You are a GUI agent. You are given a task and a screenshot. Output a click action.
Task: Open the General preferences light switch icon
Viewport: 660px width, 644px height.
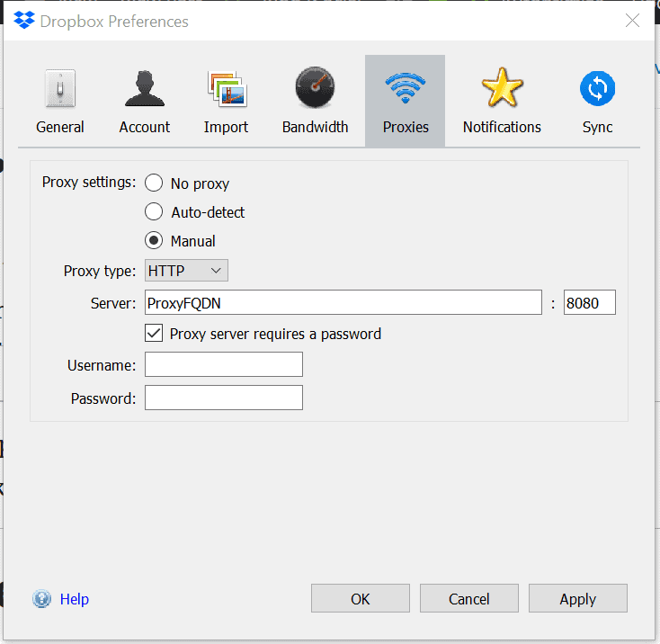60,90
